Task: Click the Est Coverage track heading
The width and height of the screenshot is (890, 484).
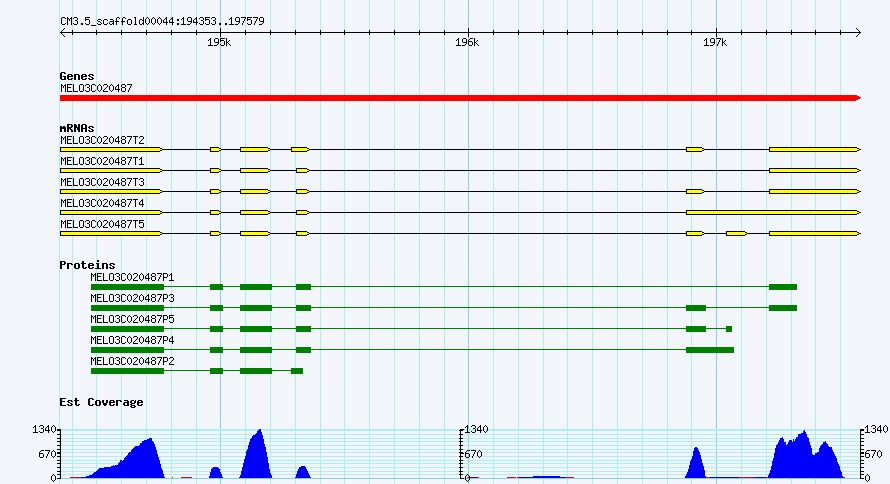Action: (101, 402)
